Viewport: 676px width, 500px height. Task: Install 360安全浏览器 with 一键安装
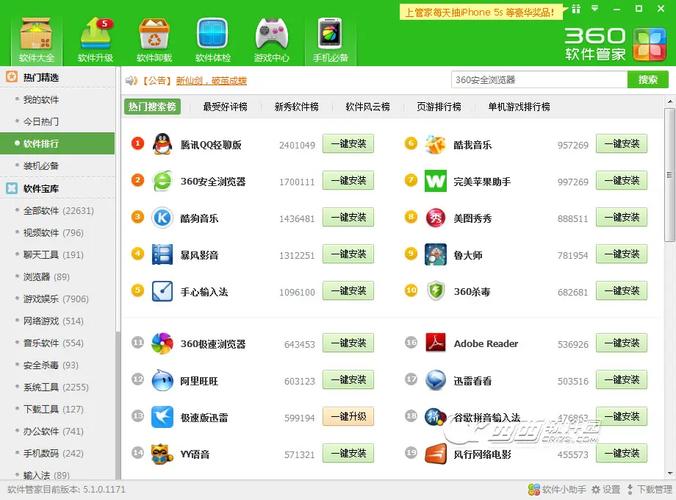pos(347,181)
